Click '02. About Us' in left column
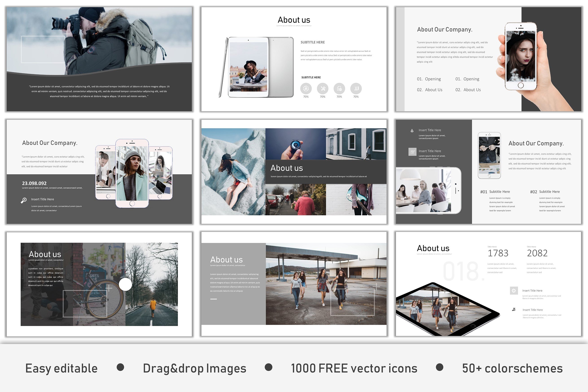This screenshot has height=392, width=588. [x=429, y=90]
